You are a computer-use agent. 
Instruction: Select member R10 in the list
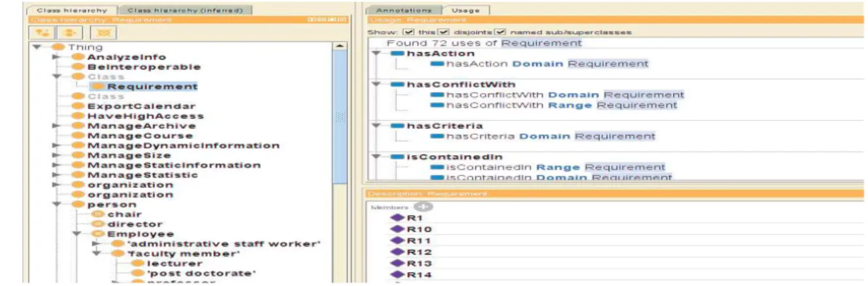(419, 229)
